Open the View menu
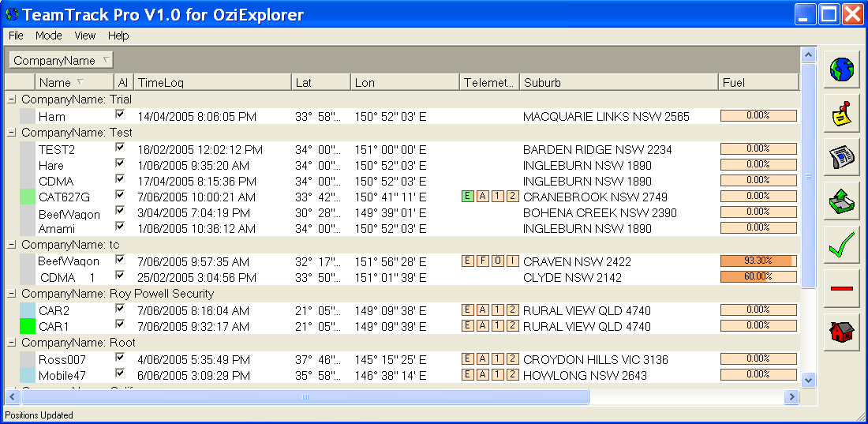Image resolution: width=868 pixels, height=424 pixels. [x=85, y=36]
